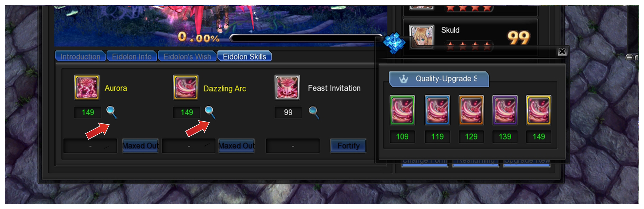Click Maxed Out button under Aurora

[x=140, y=146]
